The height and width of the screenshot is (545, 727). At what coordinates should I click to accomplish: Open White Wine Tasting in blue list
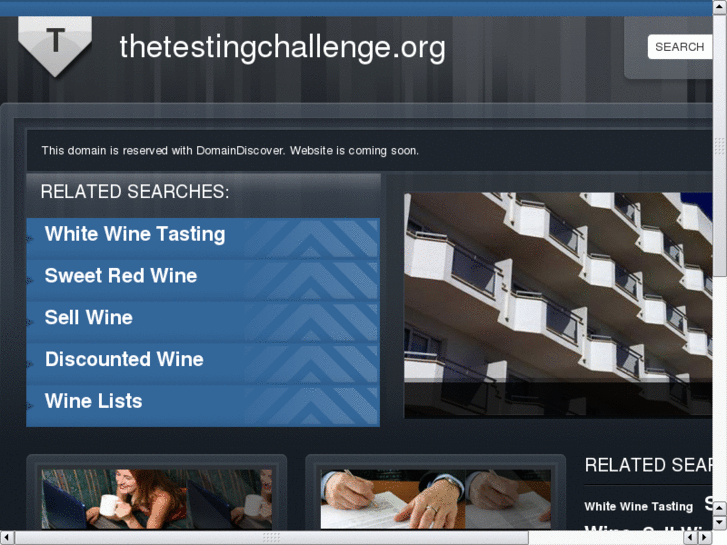click(135, 234)
